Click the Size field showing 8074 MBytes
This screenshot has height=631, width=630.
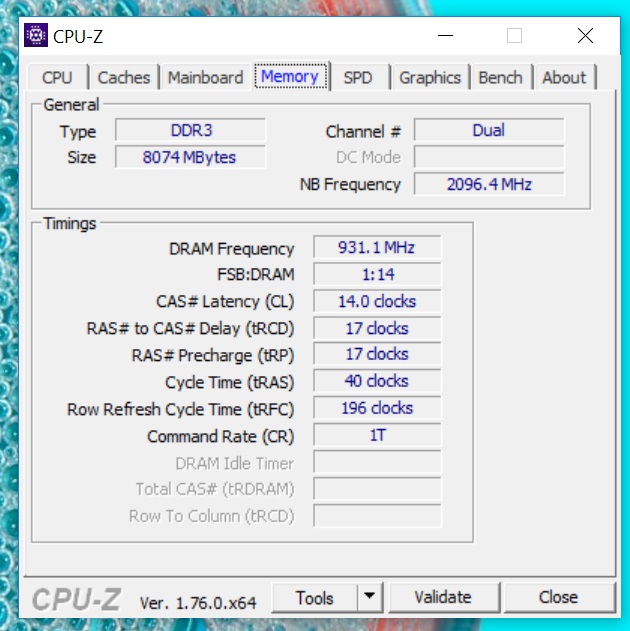coord(191,157)
